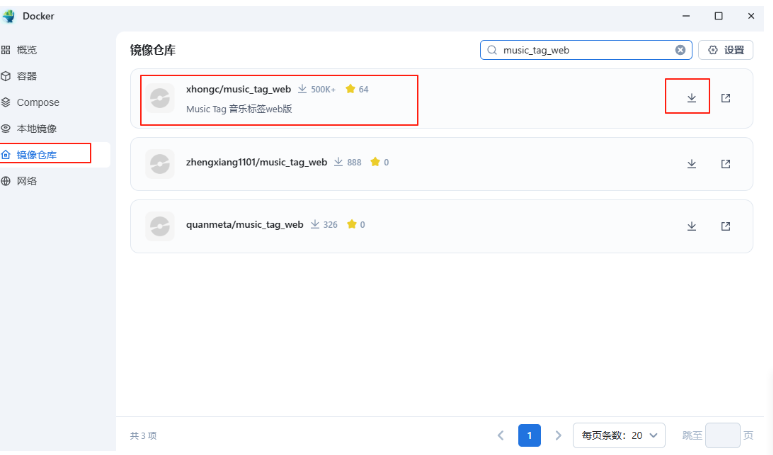The height and width of the screenshot is (455, 773).
Task: Open quanmeta/music_tag_web external link icon
Action: click(x=726, y=226)
